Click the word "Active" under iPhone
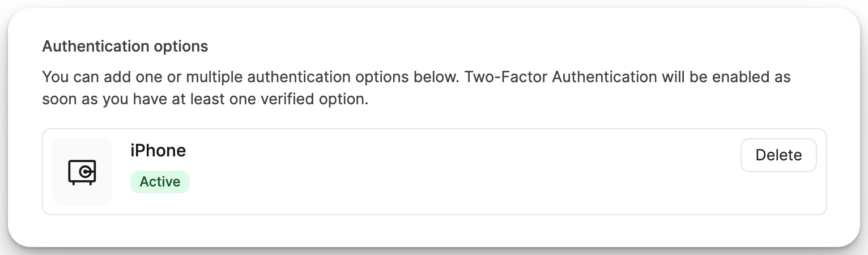This screenshot has height=255, width=868. [160, 182]
